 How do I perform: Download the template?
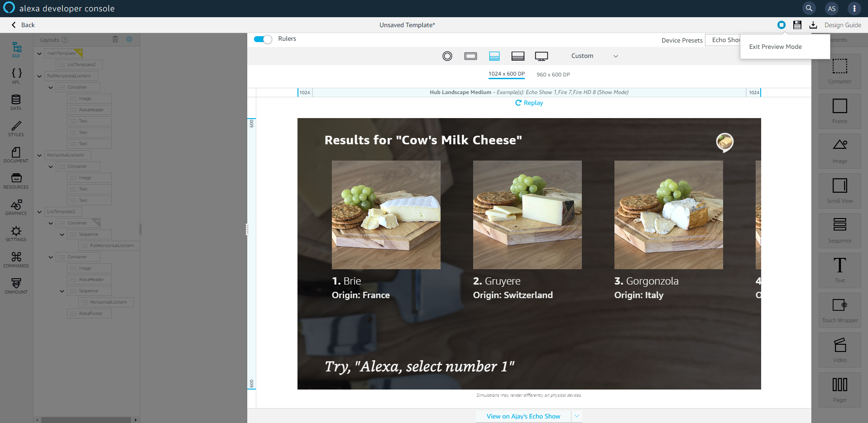(813, 25)
